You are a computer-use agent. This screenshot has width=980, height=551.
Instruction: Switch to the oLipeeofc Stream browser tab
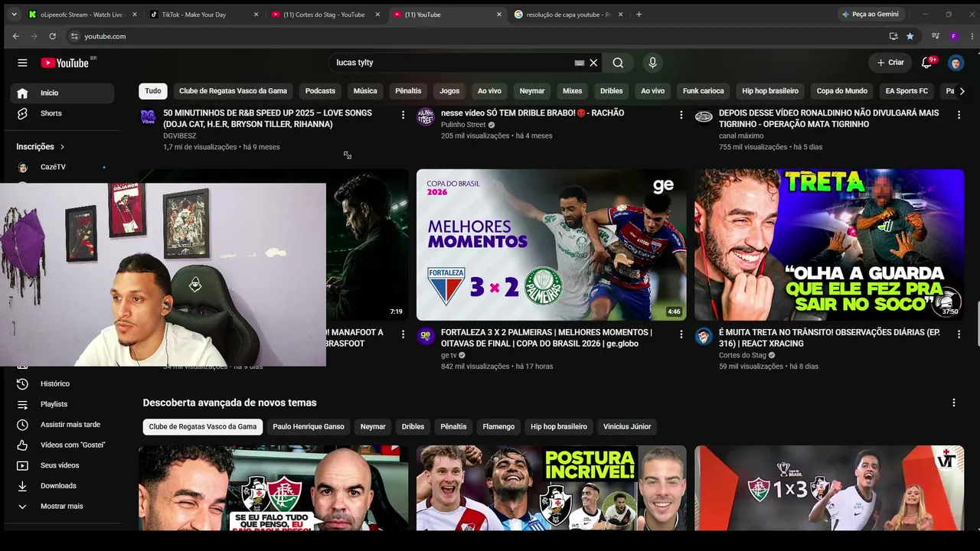tap(83, 15)
